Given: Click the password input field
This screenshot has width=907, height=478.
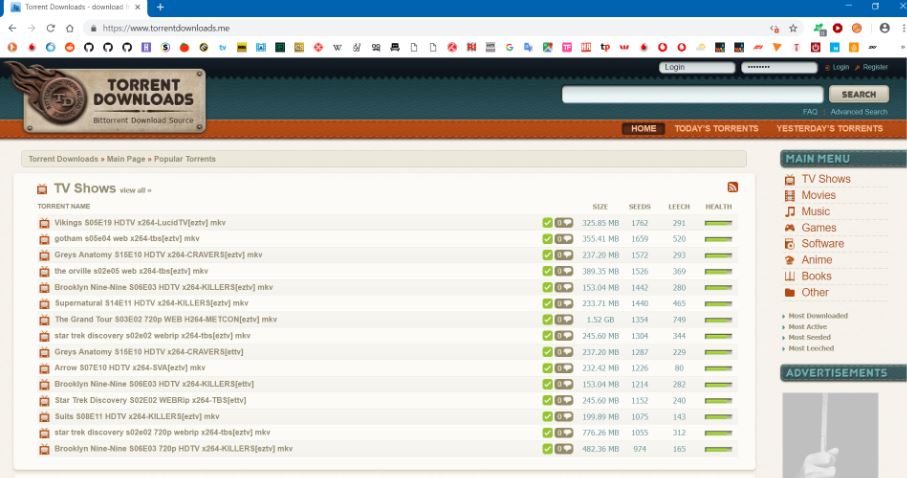Looking at the screenshot, I should point(779,68).
